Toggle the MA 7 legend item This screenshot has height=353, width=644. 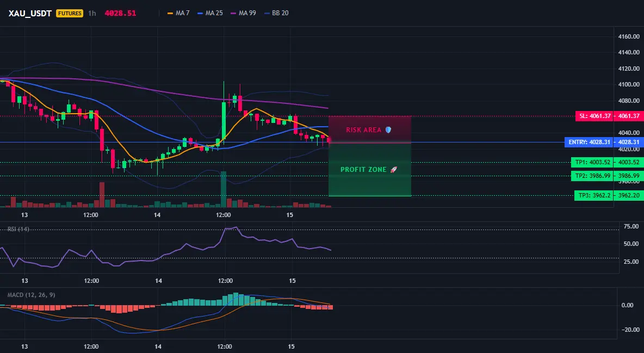point(178,13)
